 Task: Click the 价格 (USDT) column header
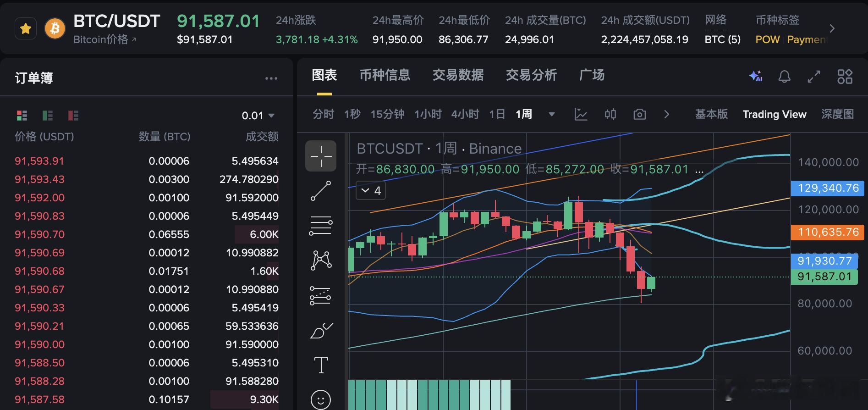[44, 137]
